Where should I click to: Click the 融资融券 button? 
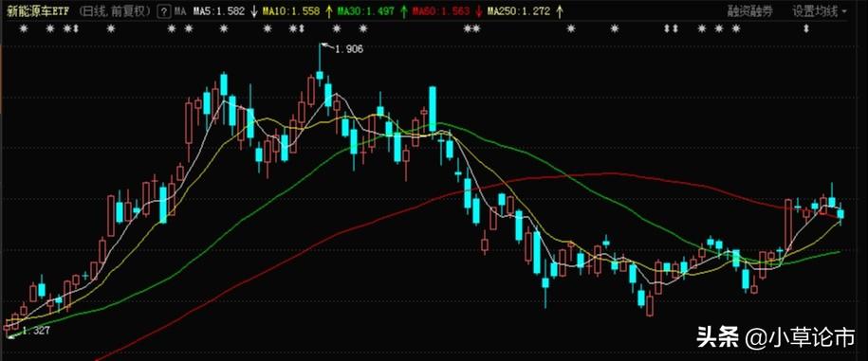click(750, 11)
